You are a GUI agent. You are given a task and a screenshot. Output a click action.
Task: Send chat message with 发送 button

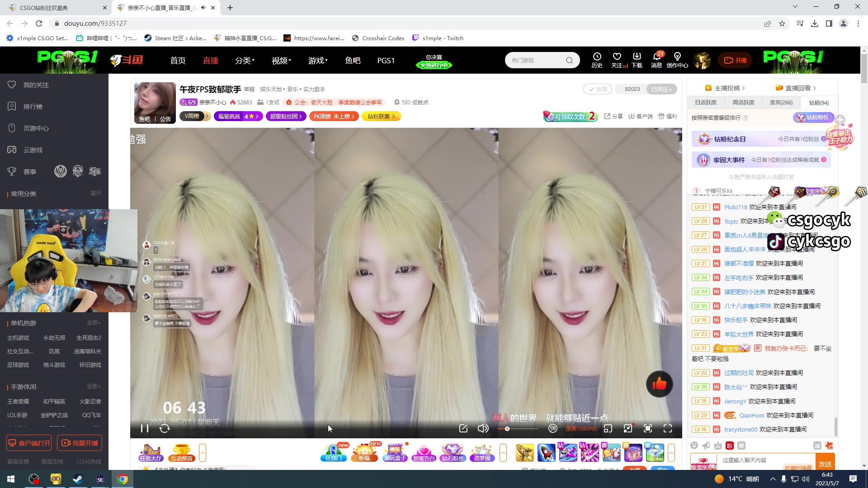pyautogui.click(x=825, y=463)
